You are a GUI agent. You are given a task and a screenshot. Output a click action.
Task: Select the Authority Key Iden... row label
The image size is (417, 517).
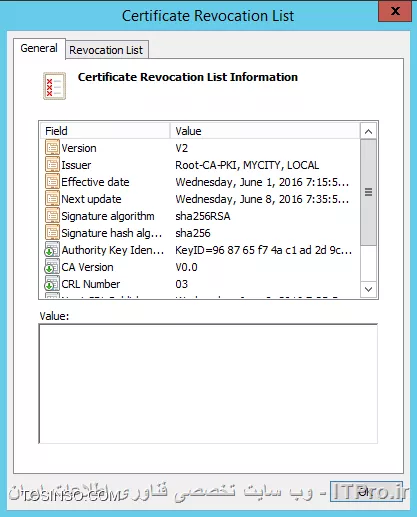pos(113,250)
